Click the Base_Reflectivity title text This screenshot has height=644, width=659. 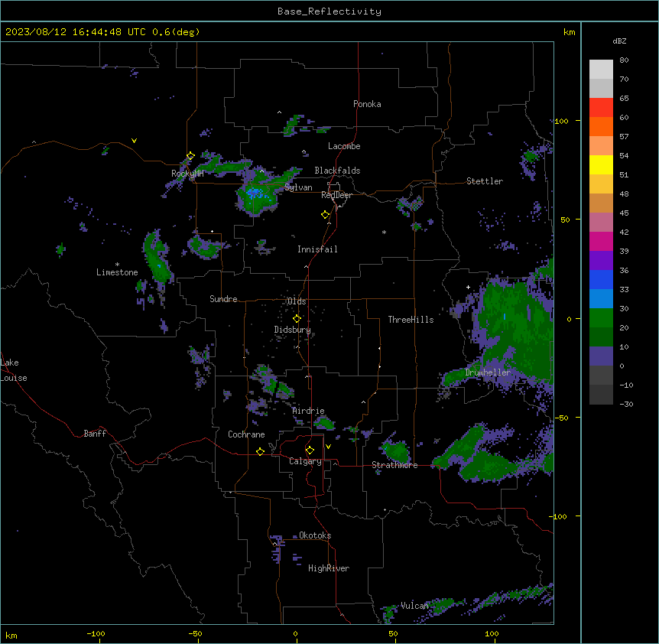coord(329,11)
